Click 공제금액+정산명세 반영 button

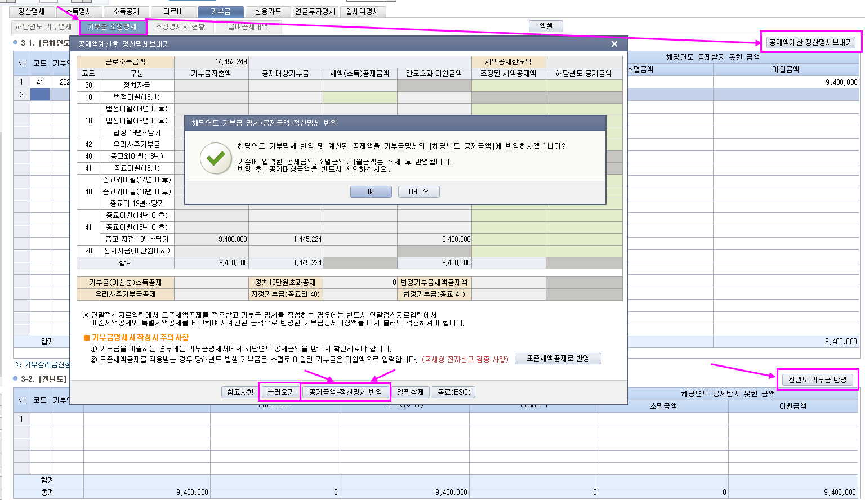[x=346, y=392]
